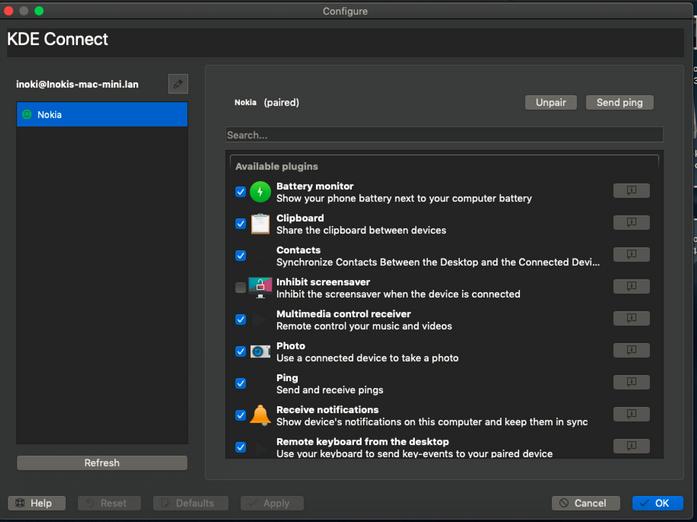Open Contacts plugin info button
The image size is (697, 522).
[631, 255]
